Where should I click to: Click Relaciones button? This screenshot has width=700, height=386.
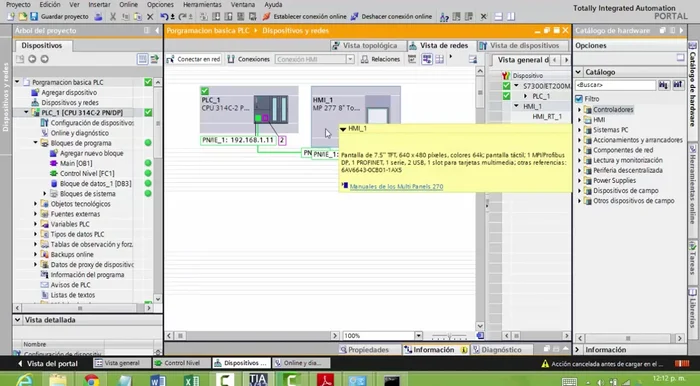pos(381,59)
